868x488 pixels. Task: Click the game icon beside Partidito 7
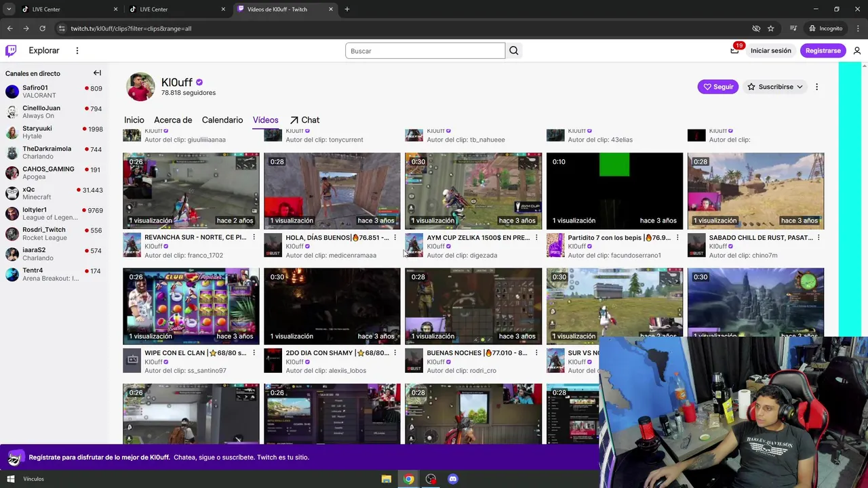(x=555, y=245)
